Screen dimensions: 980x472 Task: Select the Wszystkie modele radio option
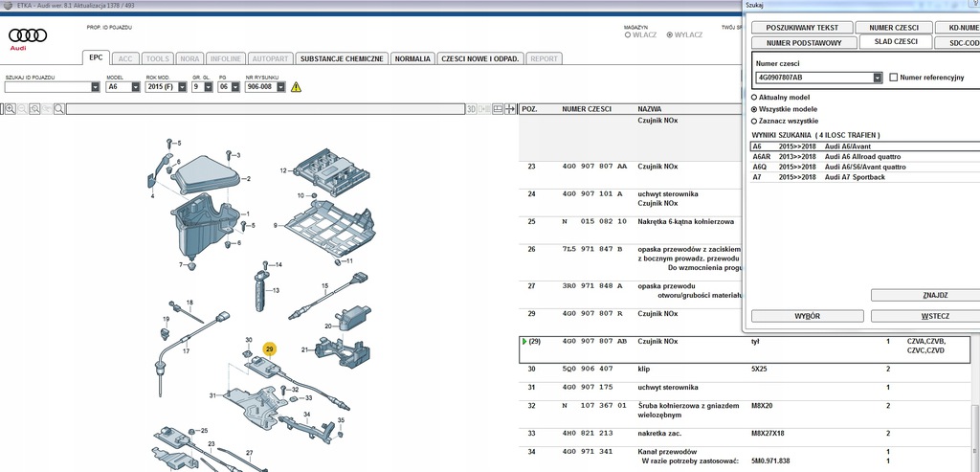pos(754,109)
